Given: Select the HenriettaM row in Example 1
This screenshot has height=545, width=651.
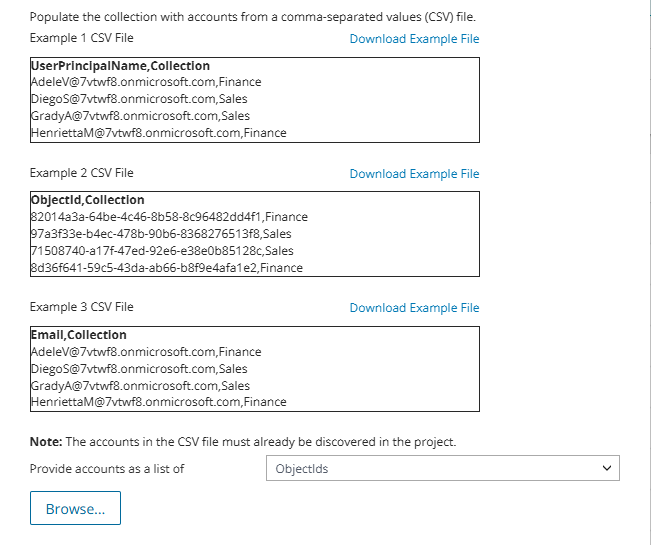Looking at the screenshot, I should tap(158, 133).
